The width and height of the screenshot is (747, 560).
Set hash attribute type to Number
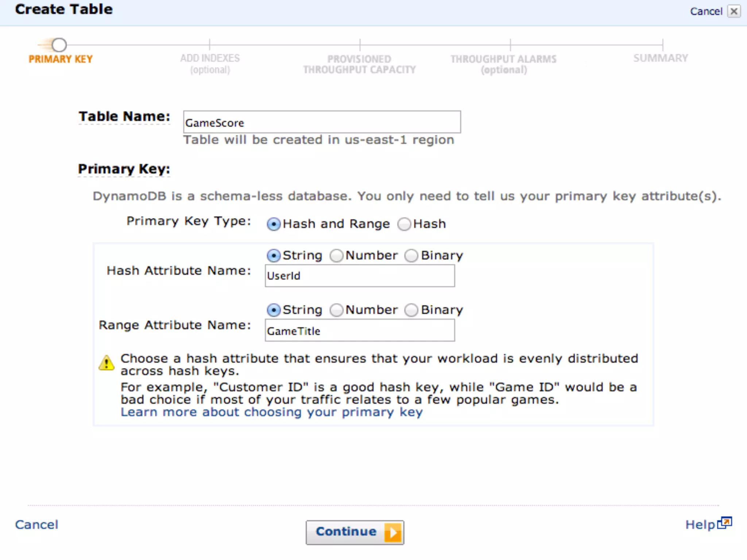336,256
